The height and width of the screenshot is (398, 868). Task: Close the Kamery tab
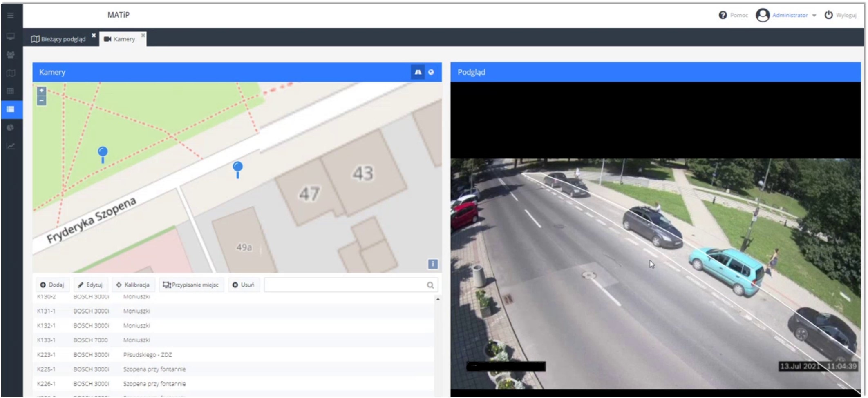tap(143, 35)
